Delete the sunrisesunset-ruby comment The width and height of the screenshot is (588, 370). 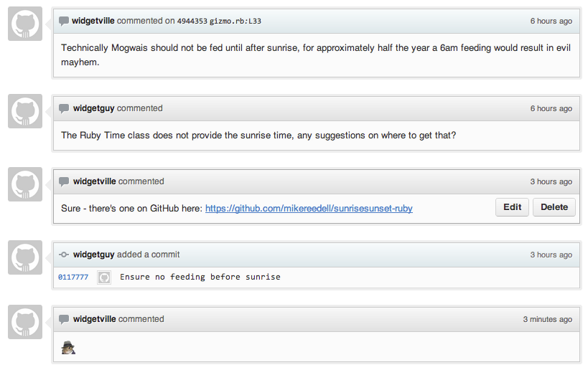click(x=554, y=207)
